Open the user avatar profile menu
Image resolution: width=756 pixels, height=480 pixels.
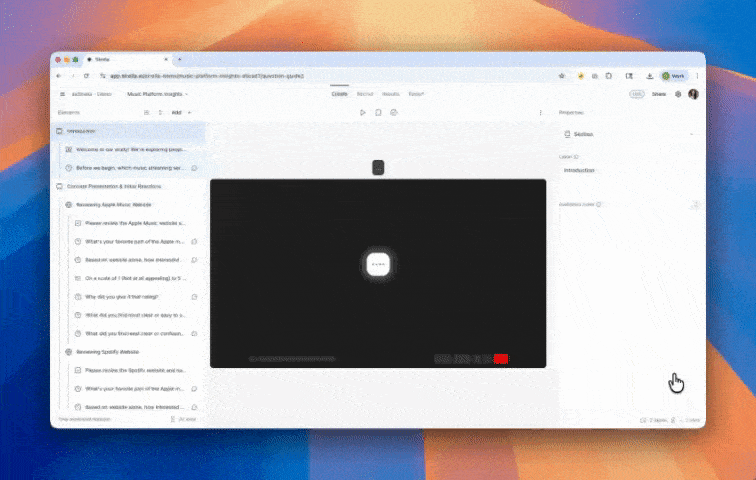[693, 94]
